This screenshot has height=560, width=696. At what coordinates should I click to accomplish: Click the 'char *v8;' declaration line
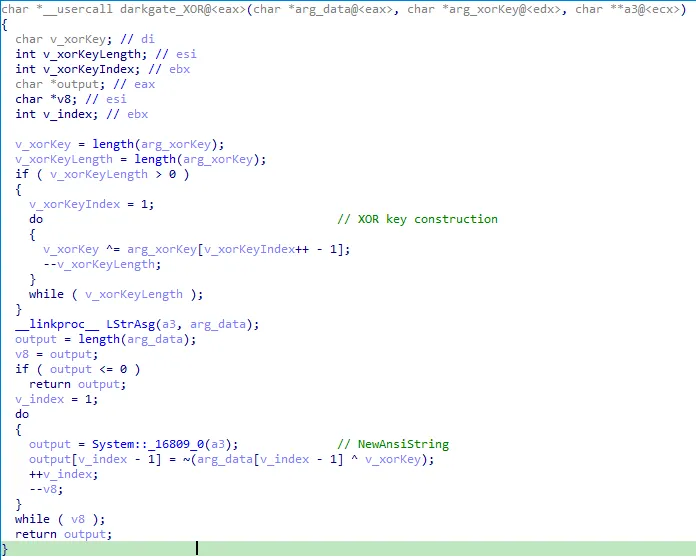click(x=71, y=99)
